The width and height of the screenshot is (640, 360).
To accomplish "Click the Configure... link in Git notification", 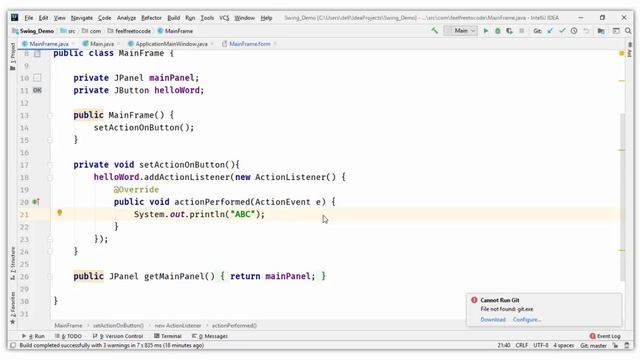I will point(527,320).
